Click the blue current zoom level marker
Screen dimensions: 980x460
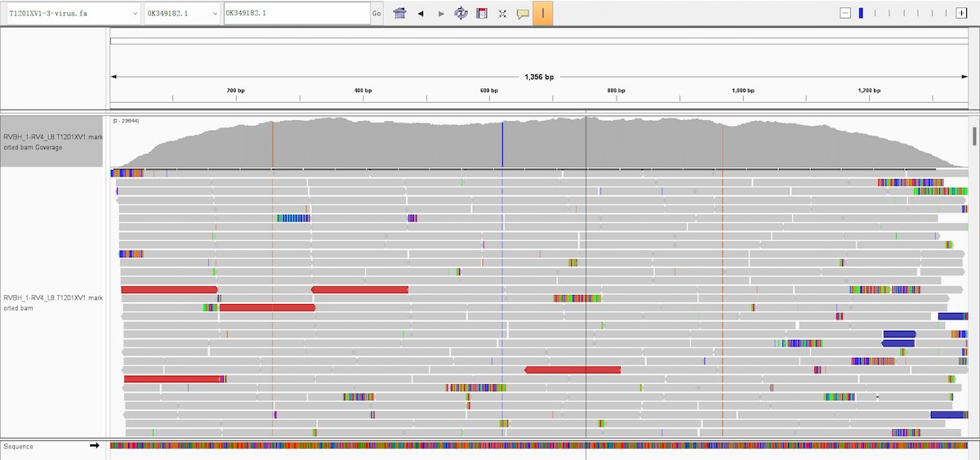(x=861, y=13)
